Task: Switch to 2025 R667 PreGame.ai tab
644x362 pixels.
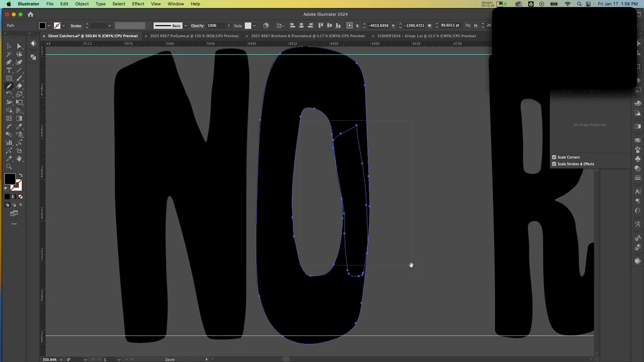Action: [x=194, y=36]
